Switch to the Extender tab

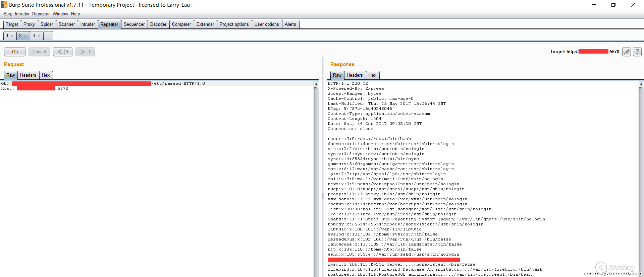205,24
